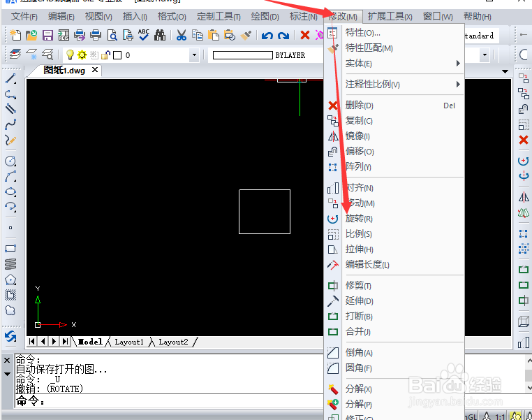Jump to first layout tab arrow
The height and width of the screenshot is (420, 532).
[x=32, y=341]
